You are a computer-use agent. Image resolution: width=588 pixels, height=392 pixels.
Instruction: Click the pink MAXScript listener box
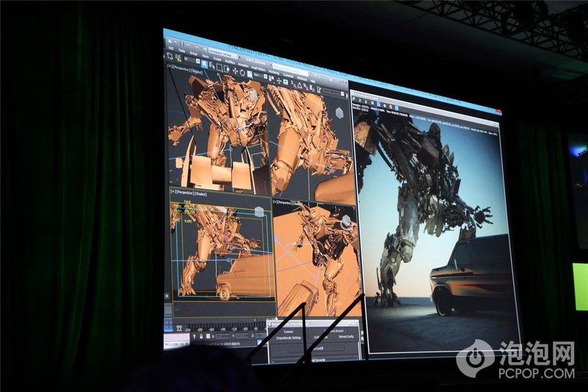click(x=176, y=337)
